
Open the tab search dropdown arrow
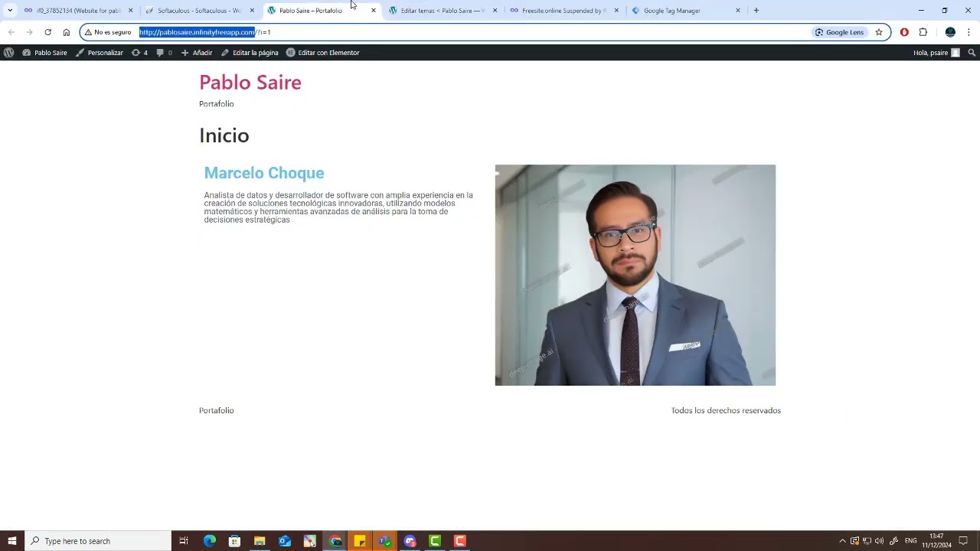click(10, 11)
